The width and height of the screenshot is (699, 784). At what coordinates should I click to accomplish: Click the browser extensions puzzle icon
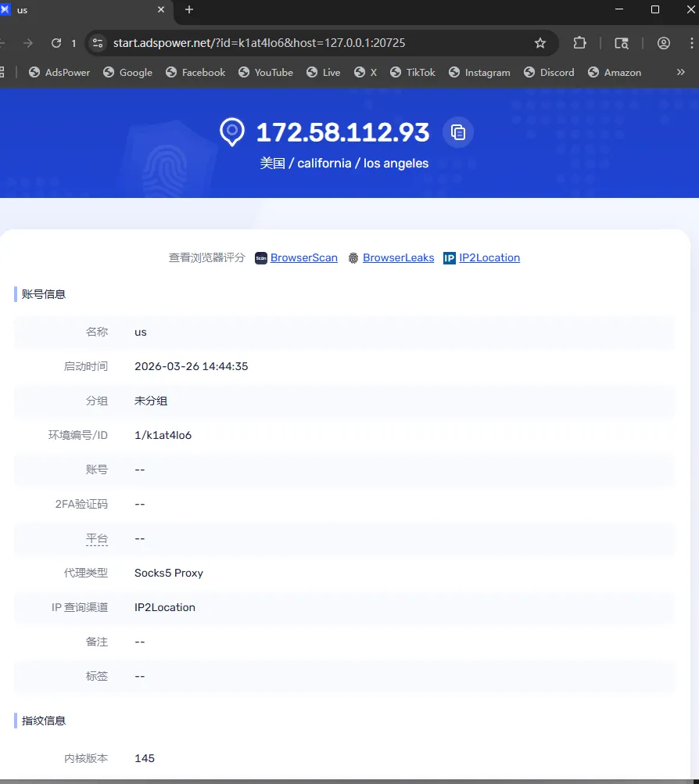[x=579, y=43]
